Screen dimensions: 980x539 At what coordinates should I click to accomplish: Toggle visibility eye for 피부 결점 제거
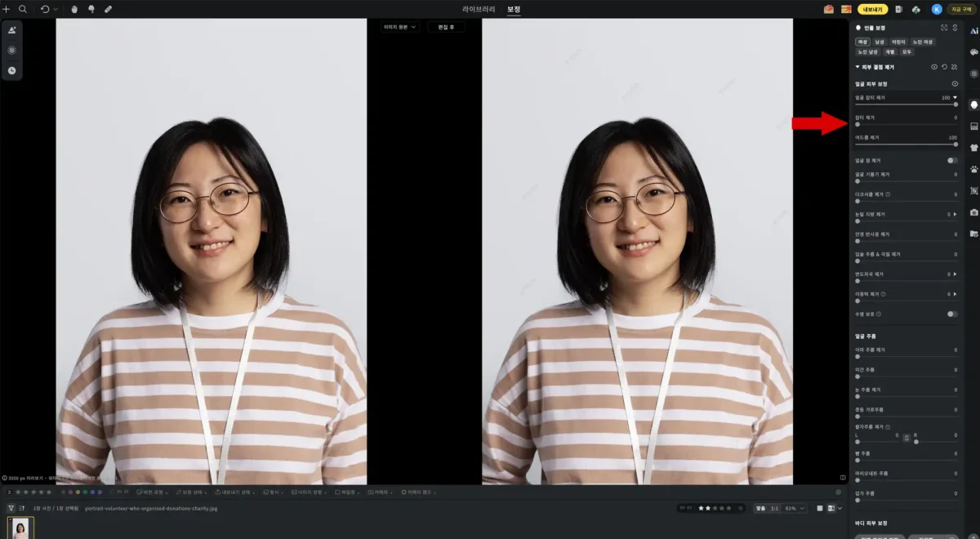pyautogui.click(x=934, y=67)
